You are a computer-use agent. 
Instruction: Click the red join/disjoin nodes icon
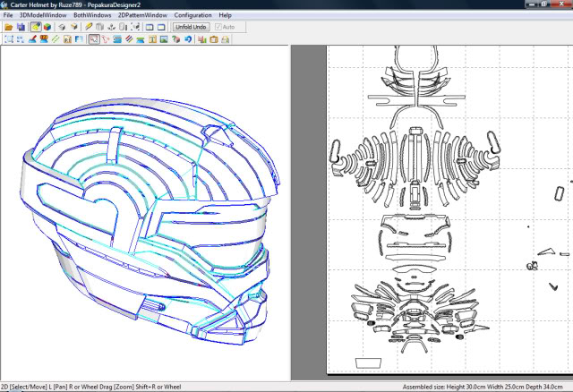click(x=106, y=39)
